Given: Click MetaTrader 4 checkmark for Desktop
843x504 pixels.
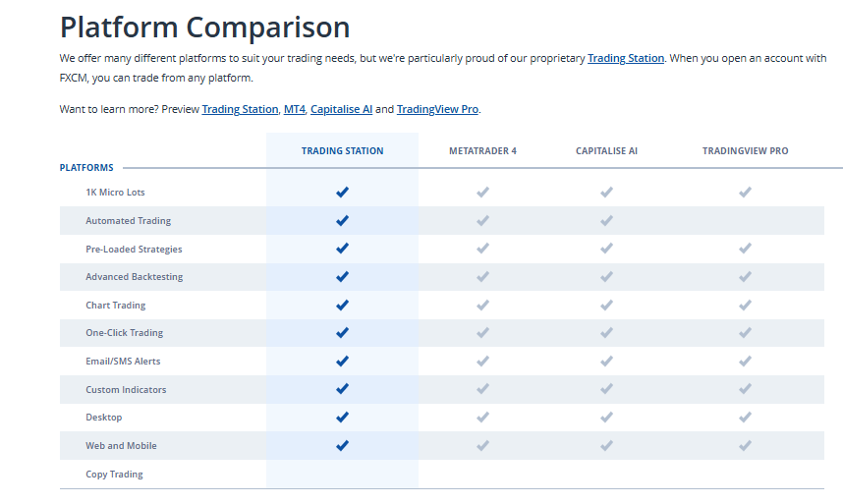Looking at the screenshot, I should click(x=482, y=417).
